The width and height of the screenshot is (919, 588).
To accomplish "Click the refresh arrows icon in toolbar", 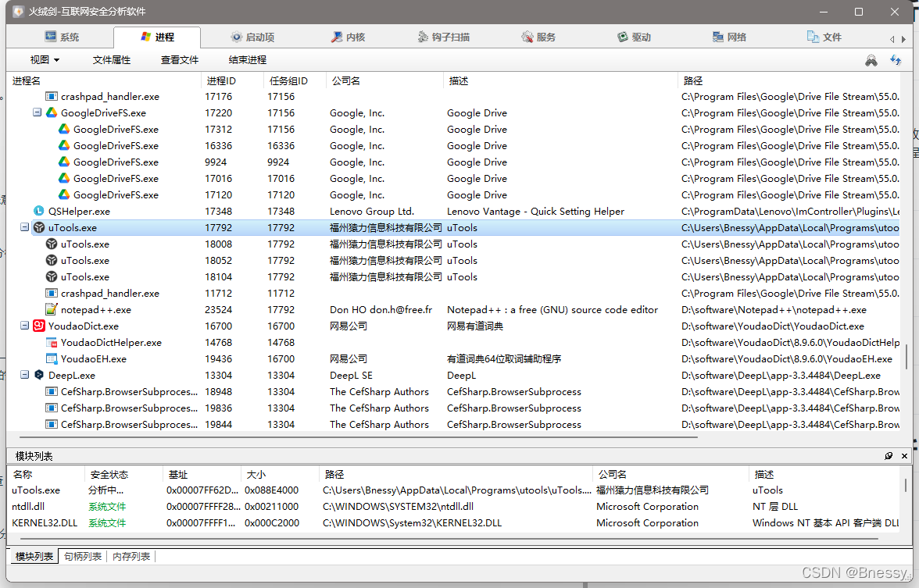I will click(896, 59).
